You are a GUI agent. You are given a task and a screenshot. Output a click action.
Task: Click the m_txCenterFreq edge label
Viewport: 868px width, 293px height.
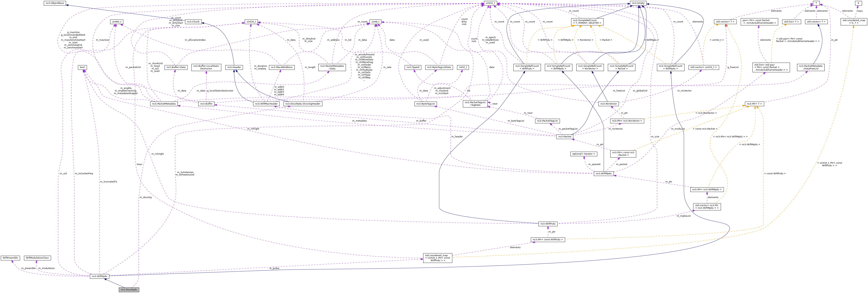pos(84,174)
